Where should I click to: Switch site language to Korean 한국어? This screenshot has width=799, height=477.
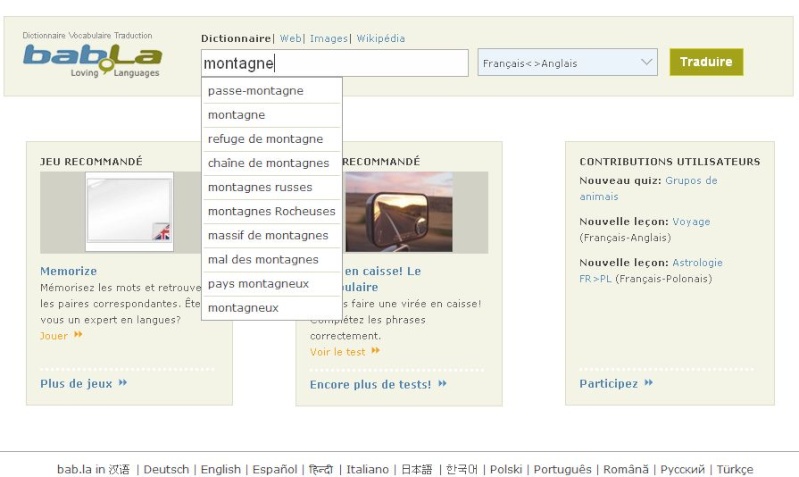(462, 469)
